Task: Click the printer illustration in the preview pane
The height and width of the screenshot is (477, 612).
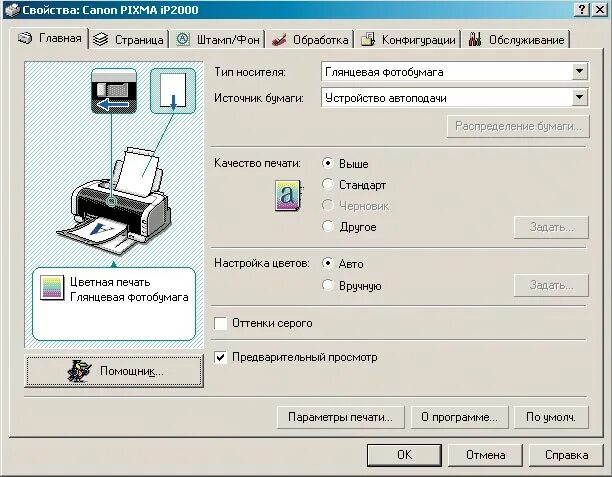Action: [x=115, y=201]
